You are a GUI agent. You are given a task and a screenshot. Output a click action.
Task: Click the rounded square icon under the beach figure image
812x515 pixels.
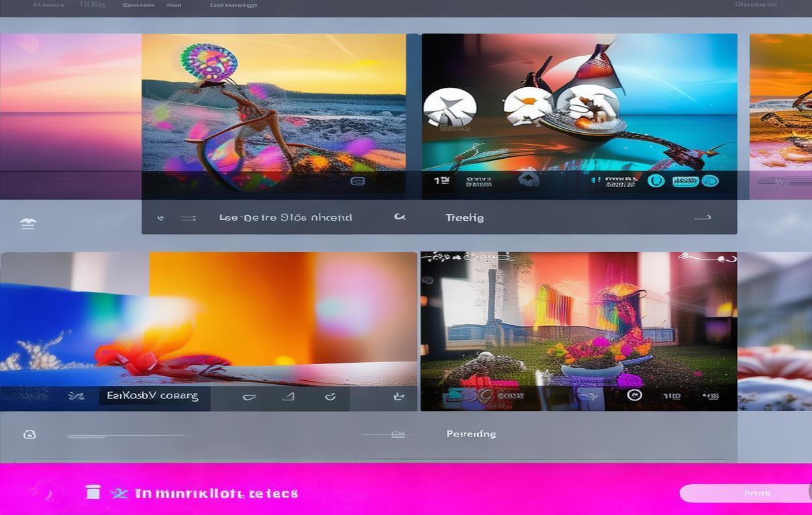pyautogui.click(x=358, y=180)
